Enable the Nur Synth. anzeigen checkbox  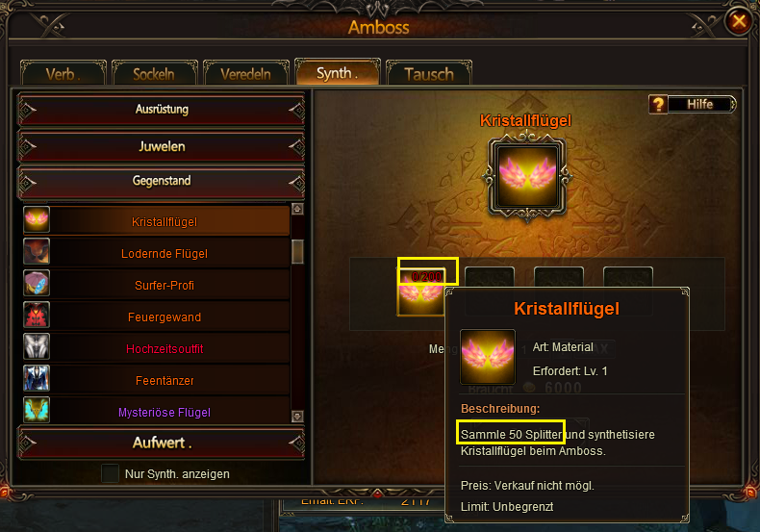pyautogui.click(x=110, y=473)
